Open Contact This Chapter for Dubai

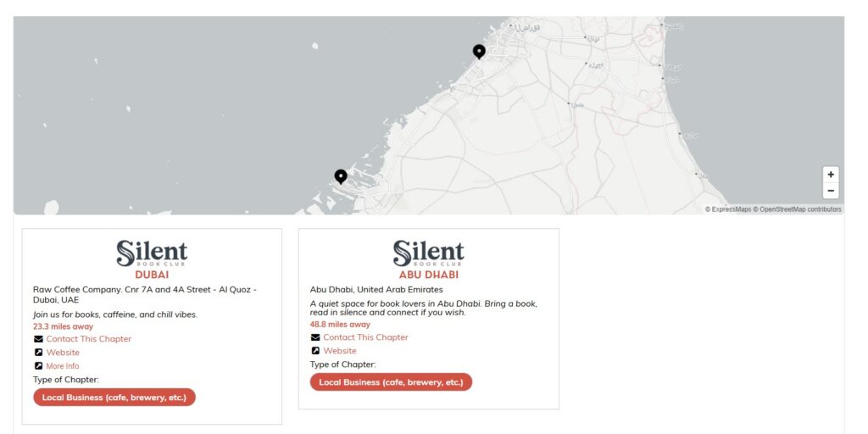[89, 339]
